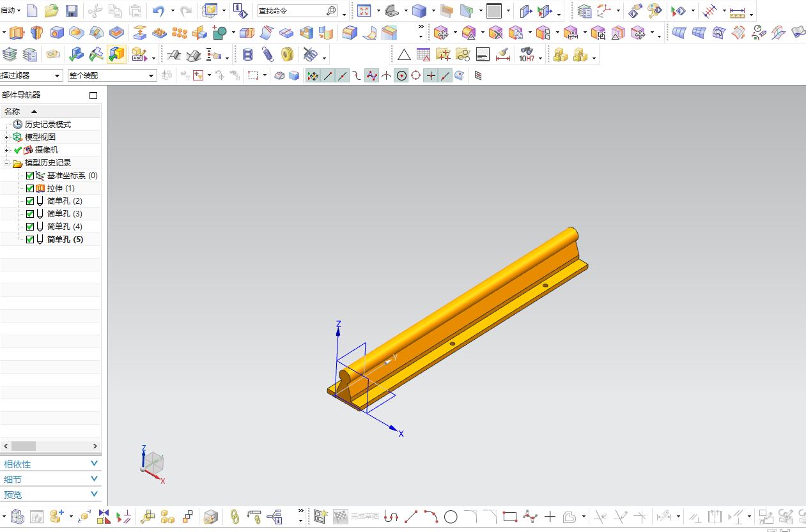Expand the 摄像机 tree node
This screenshot has height=532, width=806.
pyautogui.click(x=7, y=150)
